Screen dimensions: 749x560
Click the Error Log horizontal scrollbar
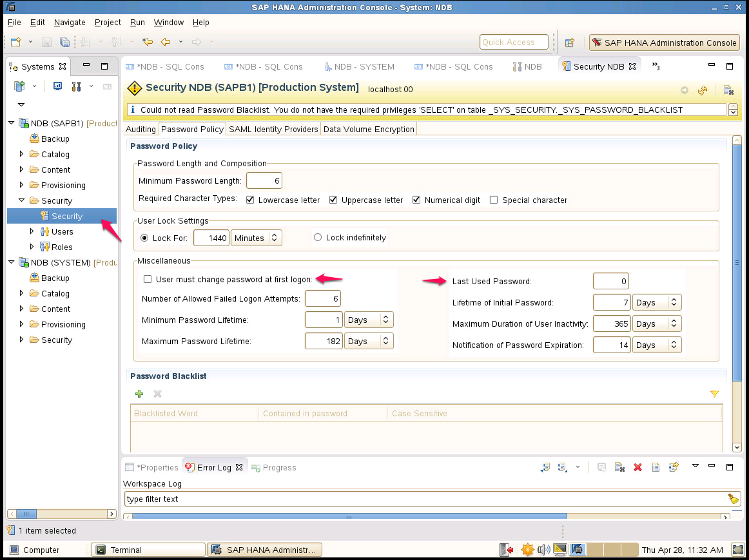pyautogui.click(x=426, y=517)
